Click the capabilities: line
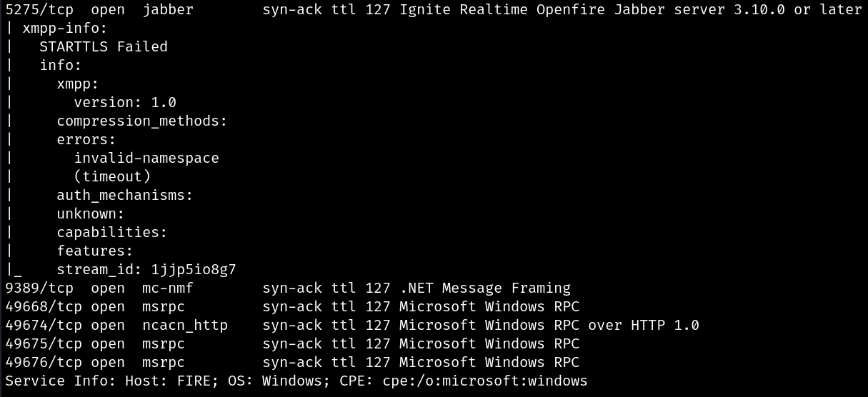 tap(112, 232)
